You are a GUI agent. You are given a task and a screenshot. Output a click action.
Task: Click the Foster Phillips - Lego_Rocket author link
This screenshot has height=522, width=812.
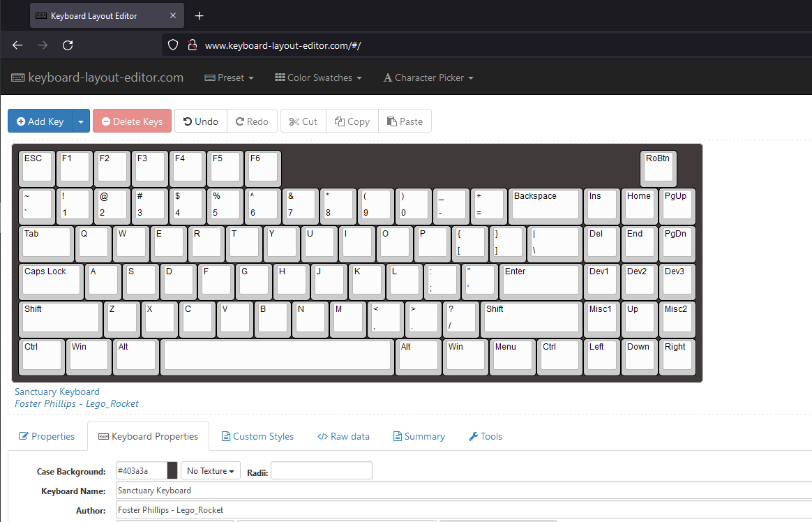point(77,403)
